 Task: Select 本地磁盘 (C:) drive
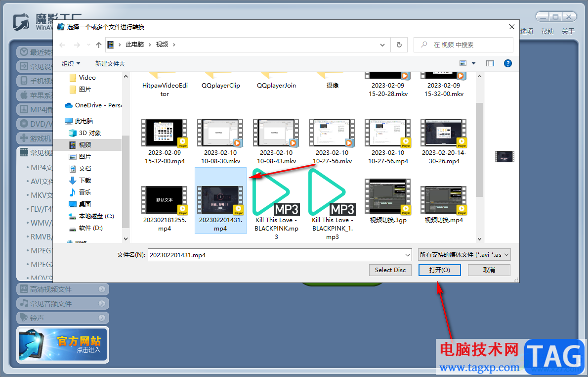tap(91, 216)
